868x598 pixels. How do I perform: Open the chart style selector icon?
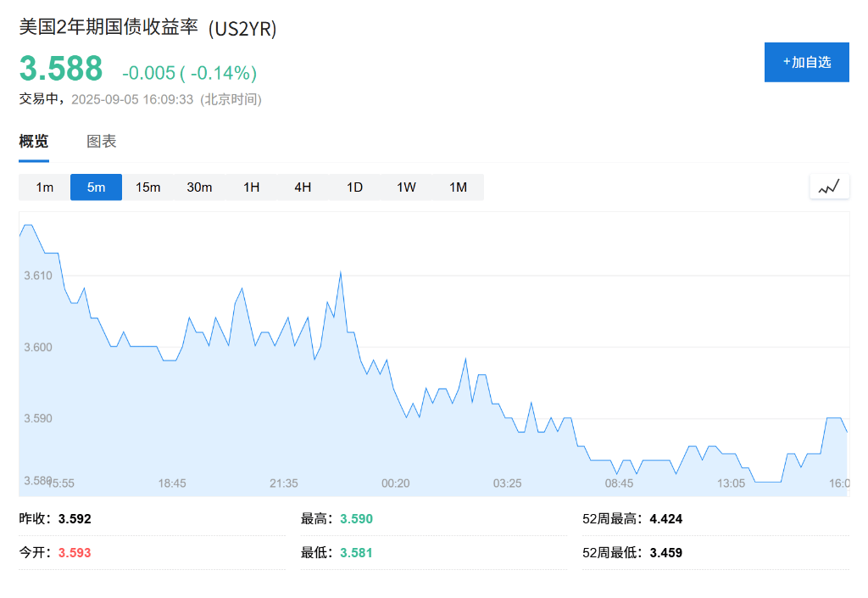coord(829,186)
